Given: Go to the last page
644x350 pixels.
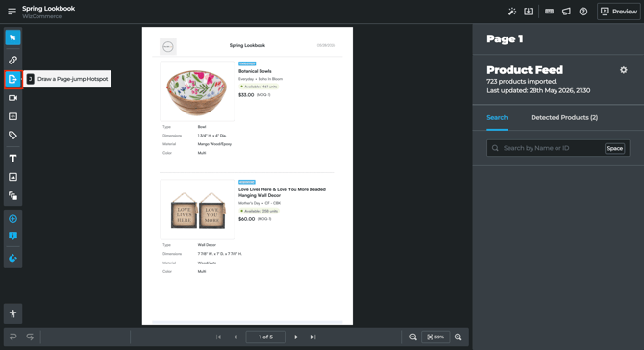Looking at the screenshot, I should coord(313,337).
